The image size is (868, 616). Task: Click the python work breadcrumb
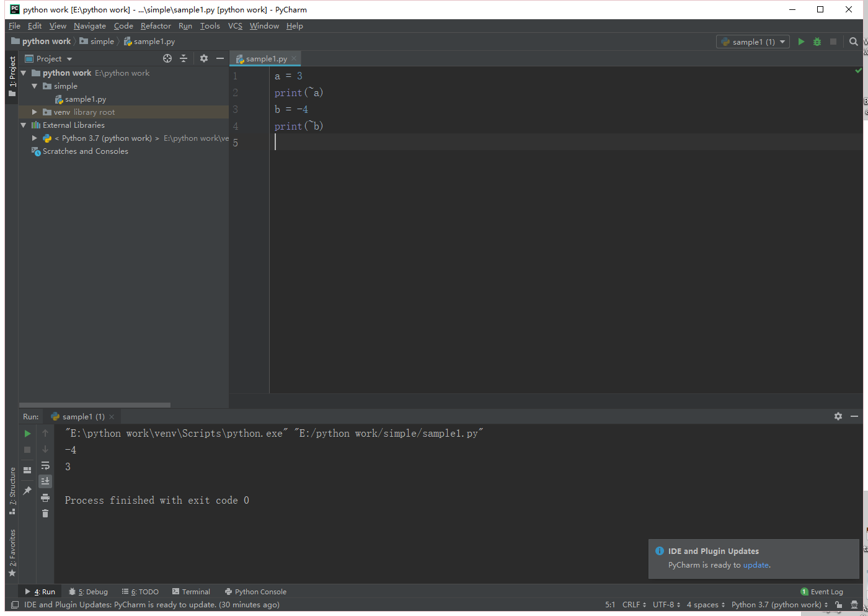pos(41,42)
